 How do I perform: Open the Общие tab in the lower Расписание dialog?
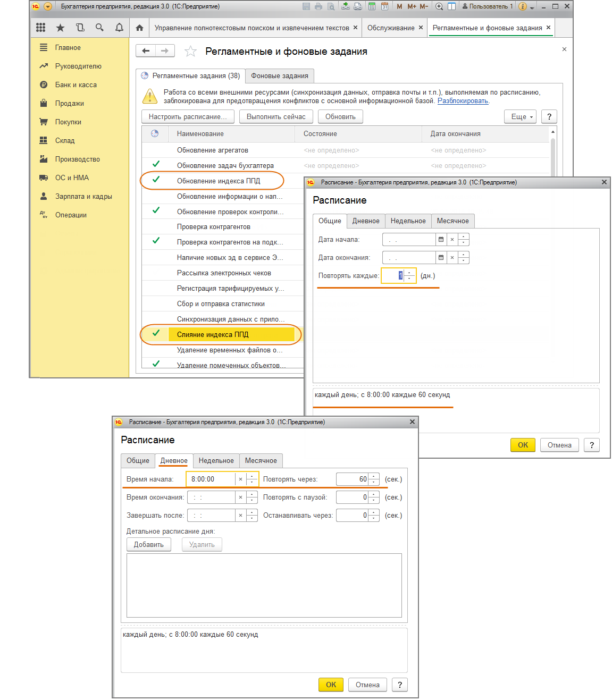138,460
